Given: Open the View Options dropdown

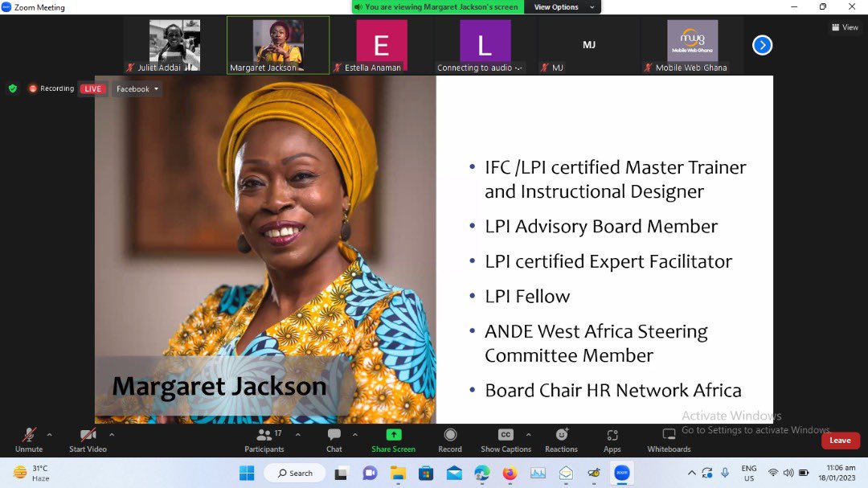Looking at the screenshot, I should click(563, 7).
